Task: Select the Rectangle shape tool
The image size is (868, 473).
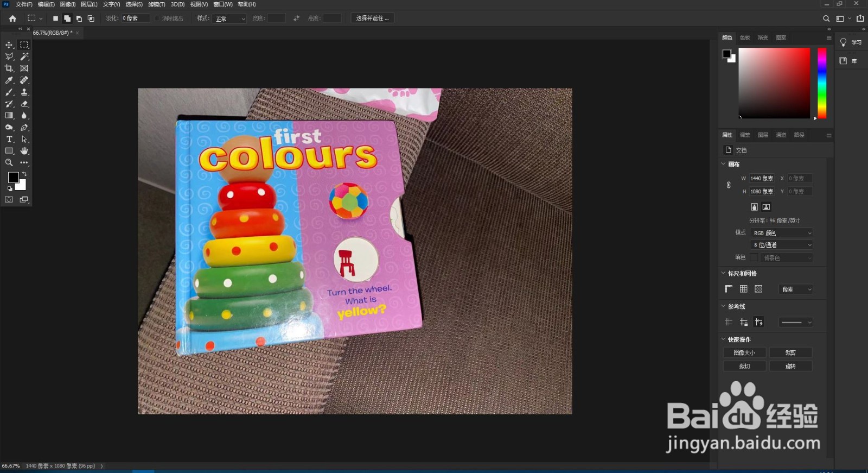Action: pyautogui.click(x=9, y=151)
